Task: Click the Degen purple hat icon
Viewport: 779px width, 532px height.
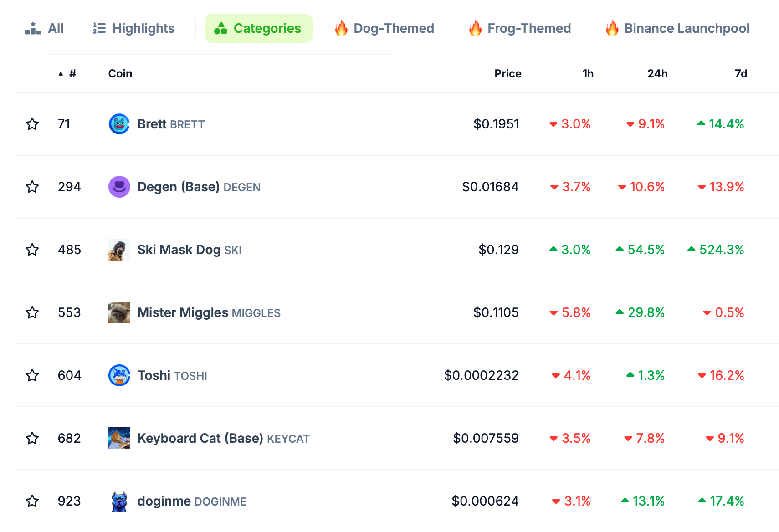Action: [x=119, y=187]
